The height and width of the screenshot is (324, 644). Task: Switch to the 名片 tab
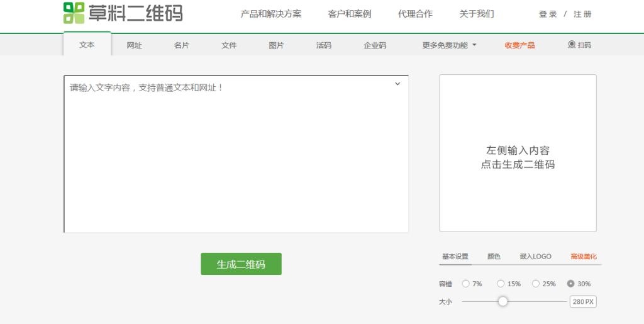click(182, 45)
